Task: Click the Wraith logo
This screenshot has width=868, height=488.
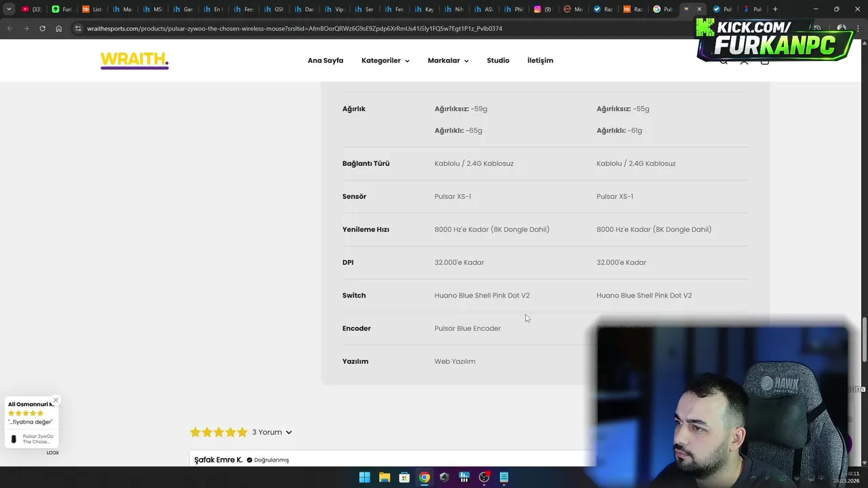Action: click(x=134, y=60)
